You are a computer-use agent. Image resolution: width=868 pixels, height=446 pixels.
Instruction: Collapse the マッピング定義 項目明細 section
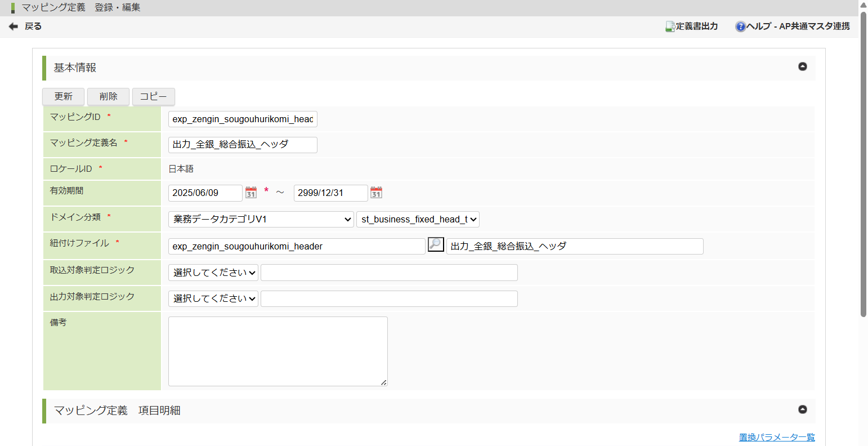803,409
